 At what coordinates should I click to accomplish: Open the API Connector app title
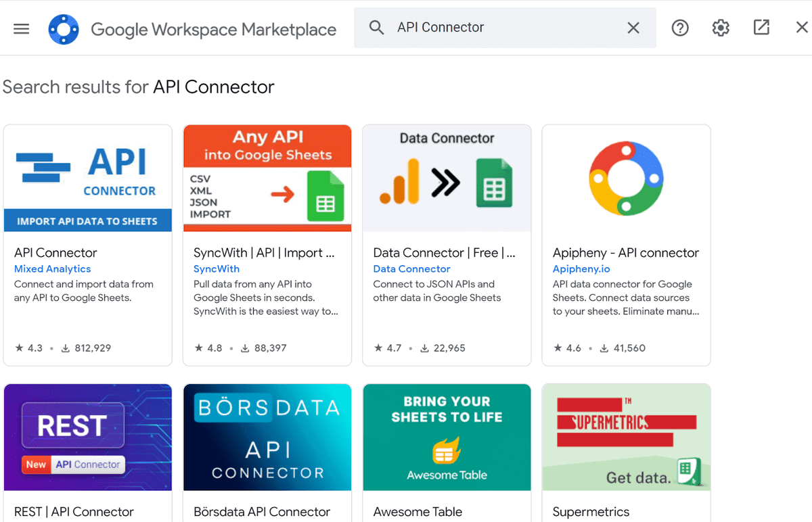point(55,253)
